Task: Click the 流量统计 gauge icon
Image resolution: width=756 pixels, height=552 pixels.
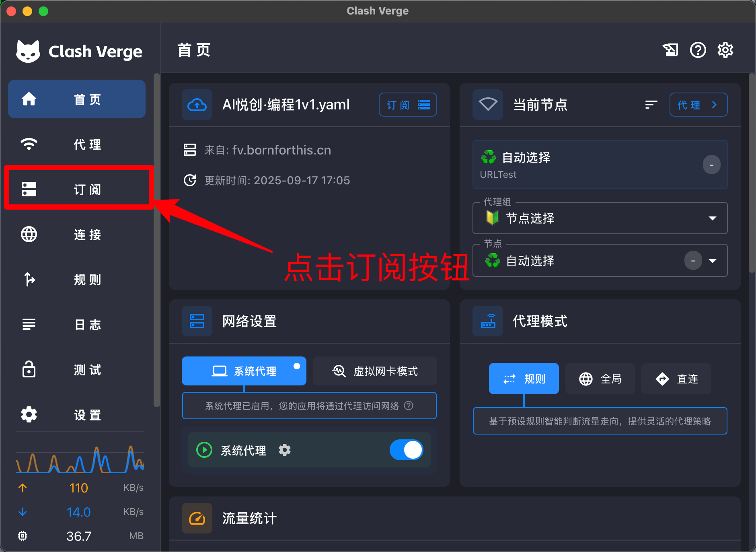Action: click(197, 518)
